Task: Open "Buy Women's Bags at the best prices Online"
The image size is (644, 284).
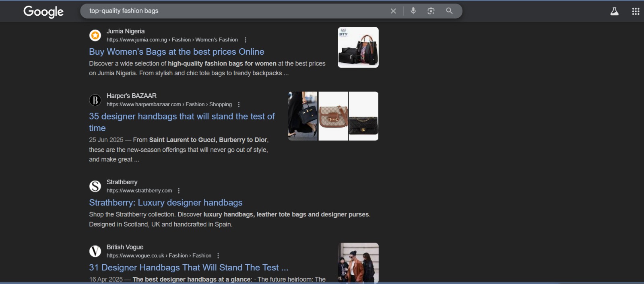Action: [x=176, y=52]
